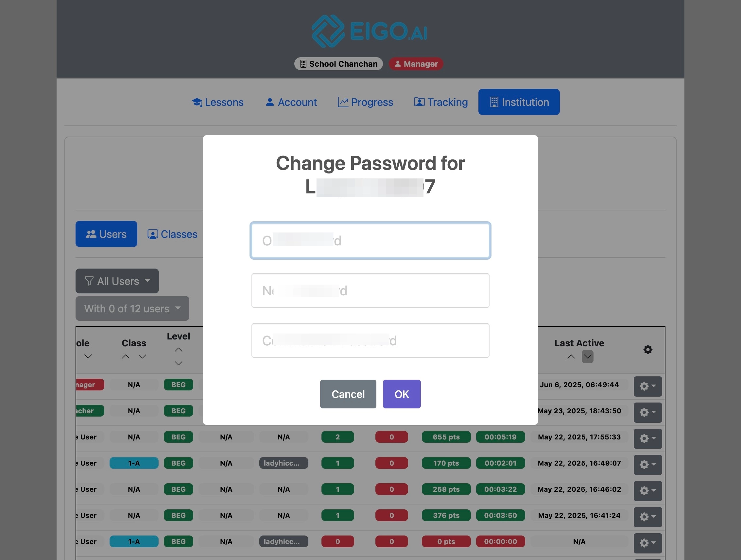Open gear menu for Jun 6, 2025 row
The height and width of the screenshot is (560, 741).
pos(648,386)
